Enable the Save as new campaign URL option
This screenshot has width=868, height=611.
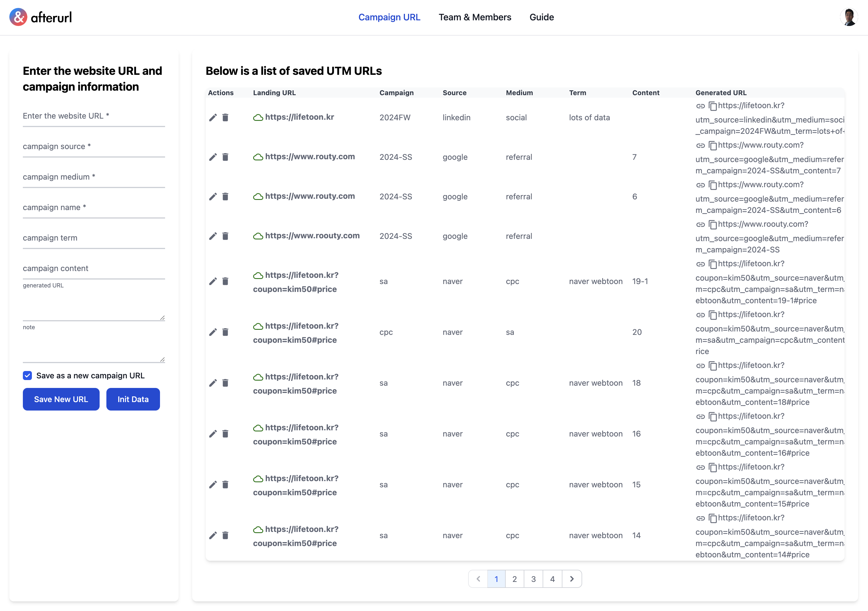tap(27, 375)
